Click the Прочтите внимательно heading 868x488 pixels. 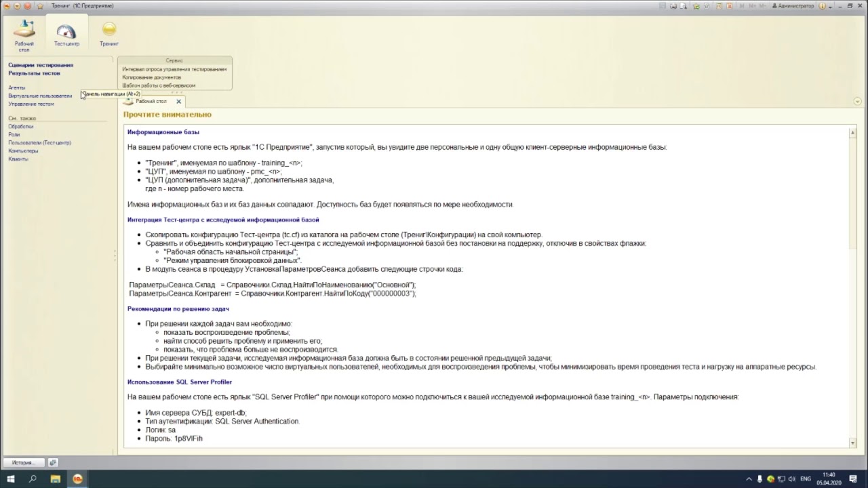pyautogui.click(x=167, y=115)
